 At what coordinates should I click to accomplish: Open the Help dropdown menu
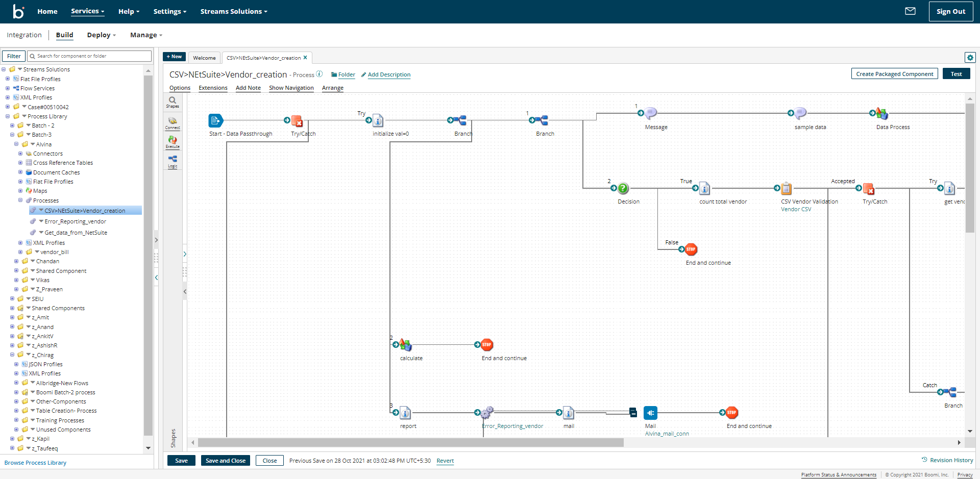[x=129, y=11]
